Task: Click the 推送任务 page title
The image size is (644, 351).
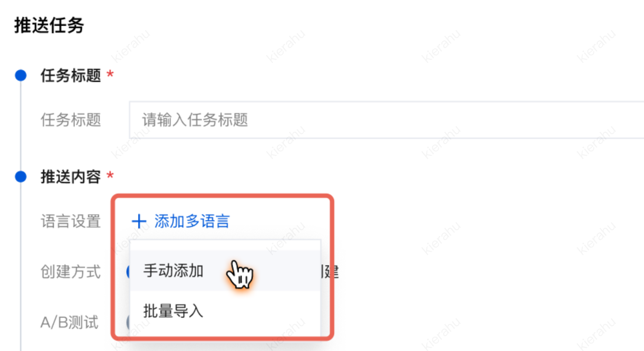Action: click(49, 25)
